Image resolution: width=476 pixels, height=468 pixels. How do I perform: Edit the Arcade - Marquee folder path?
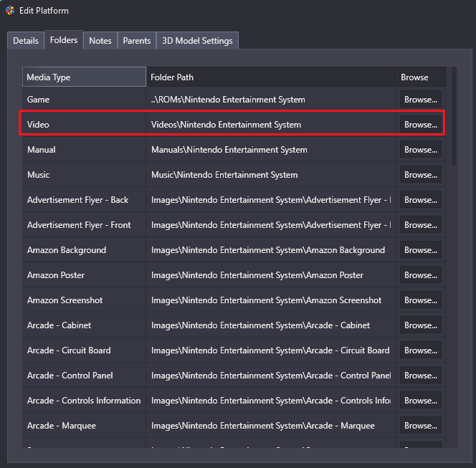click(x=271, y=426)
